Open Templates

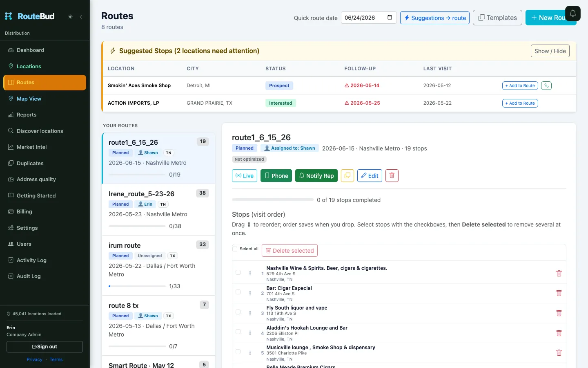(x=497, y=18)
